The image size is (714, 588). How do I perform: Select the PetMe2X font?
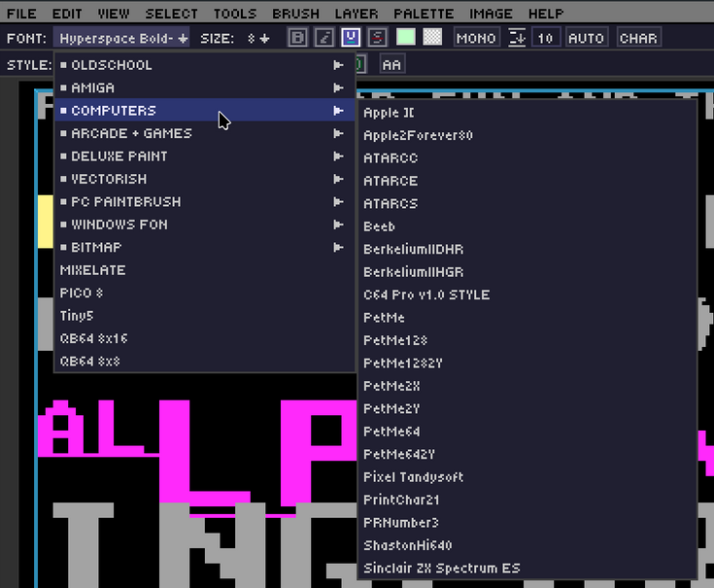pos(527,386)
